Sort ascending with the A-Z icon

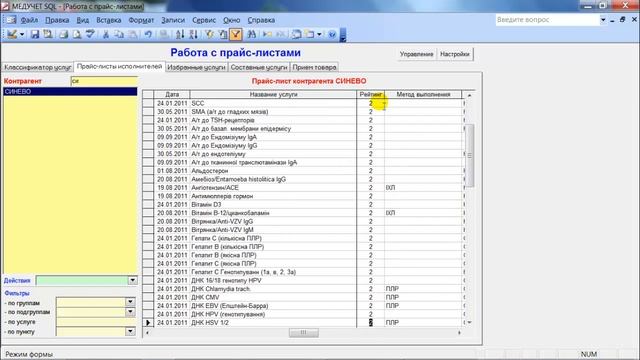(180, 34)
